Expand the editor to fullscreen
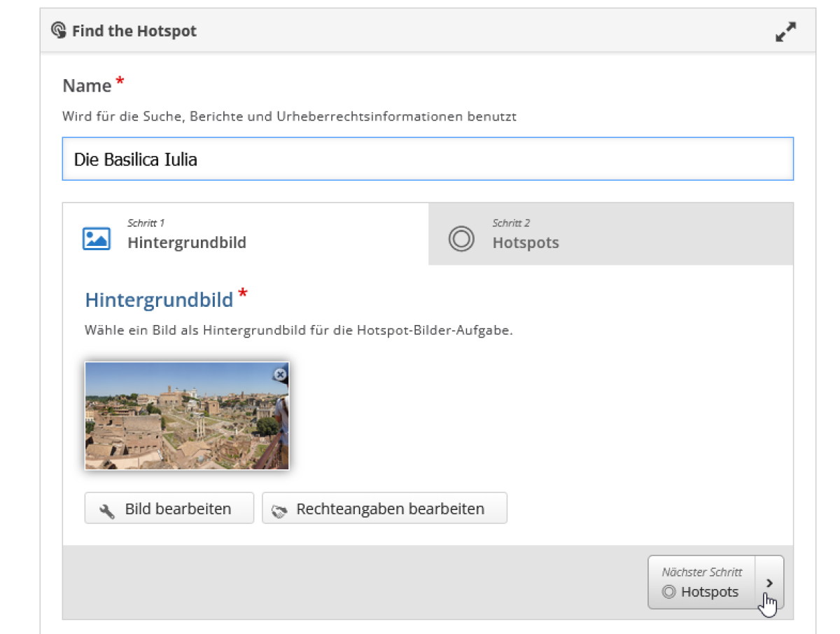 (785, 32)
